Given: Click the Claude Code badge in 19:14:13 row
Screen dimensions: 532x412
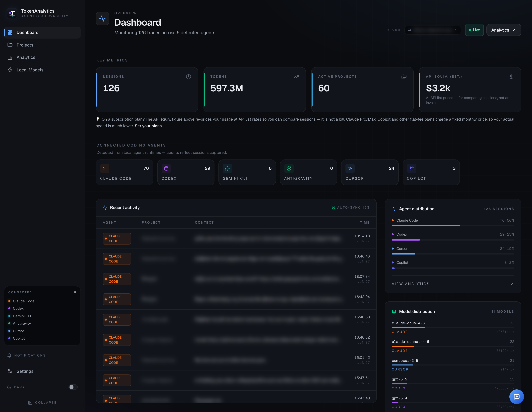Looking at the screenshot, I should point(117,239).
